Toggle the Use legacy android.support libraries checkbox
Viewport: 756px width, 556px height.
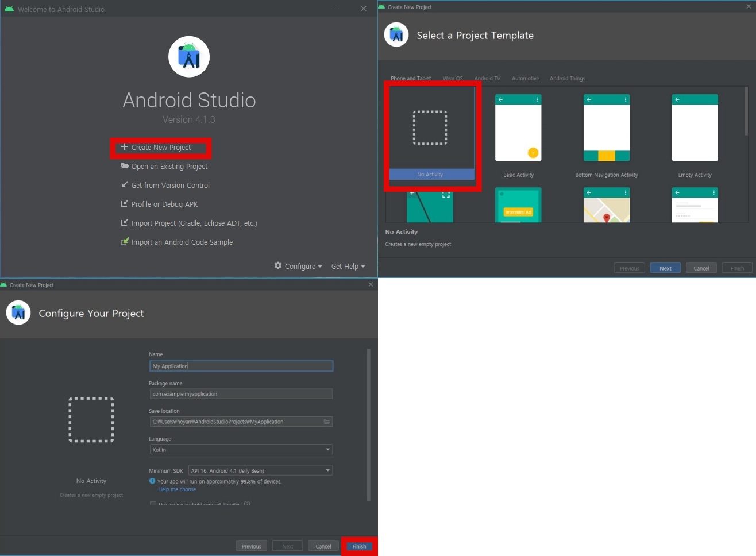(153, 504)
